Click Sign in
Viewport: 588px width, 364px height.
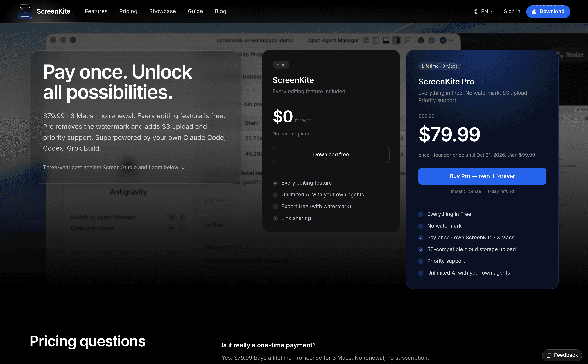point(512,12)
